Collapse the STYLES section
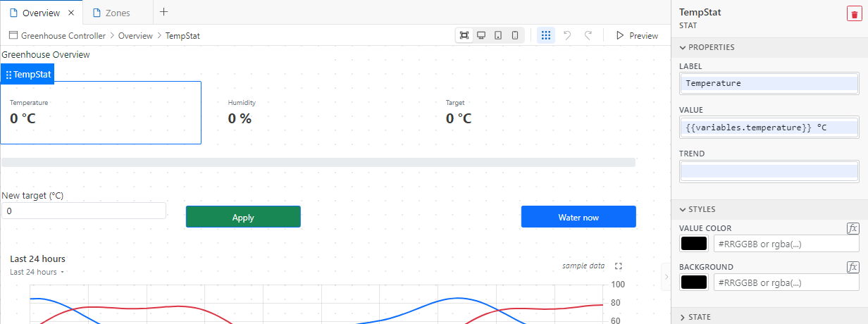This screenshot has width=868, height=324. tap(769, 209)
